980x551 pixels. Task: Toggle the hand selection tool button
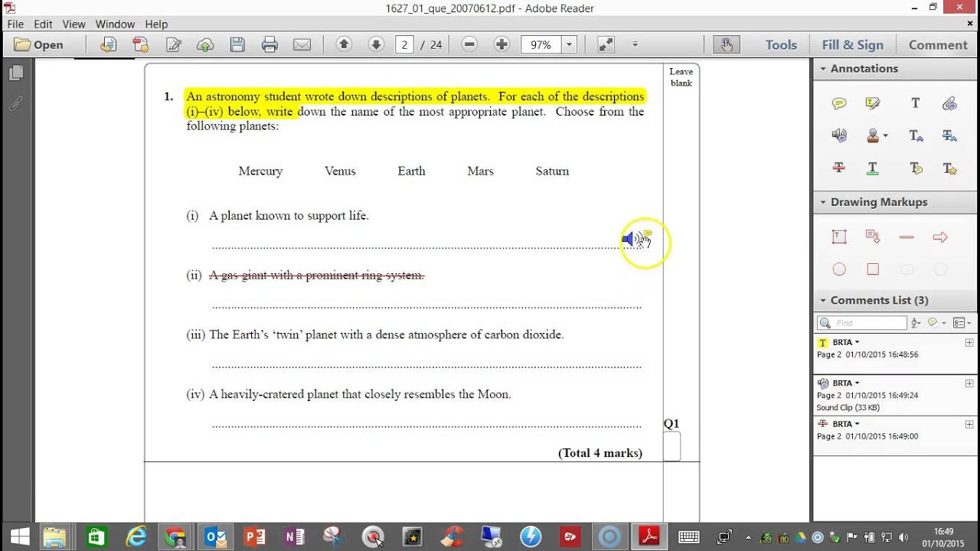pyautogui.click(x=726, y=44)
